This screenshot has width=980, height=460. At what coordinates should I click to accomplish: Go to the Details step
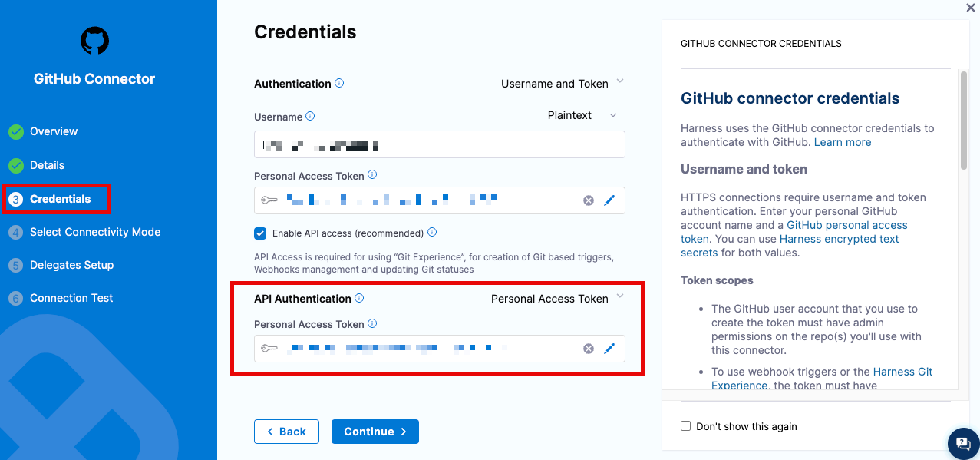47,165
